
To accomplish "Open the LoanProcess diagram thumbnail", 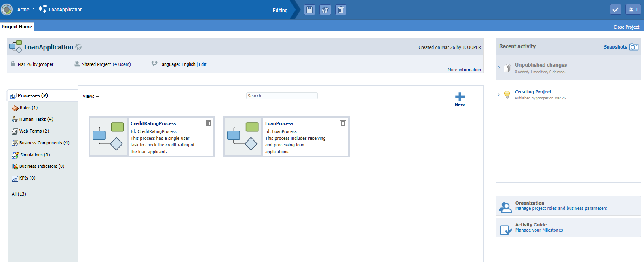I will (243, 136).
